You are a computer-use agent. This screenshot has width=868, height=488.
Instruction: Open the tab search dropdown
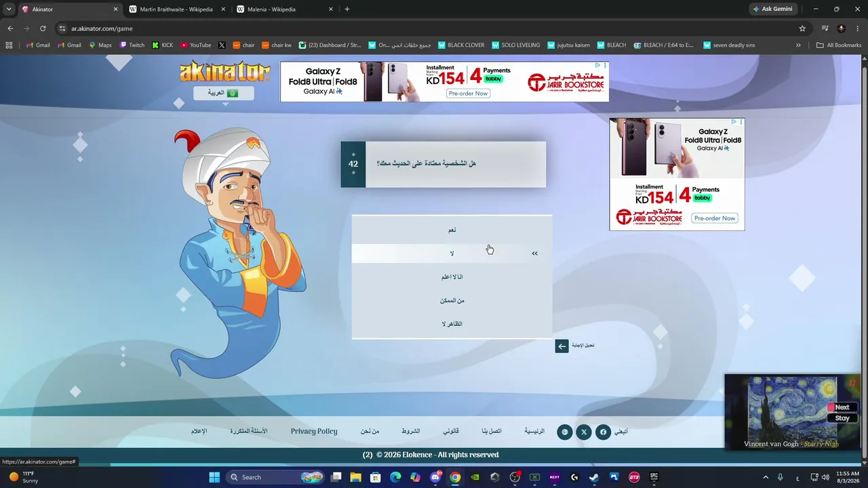click(x=8, y=9)
